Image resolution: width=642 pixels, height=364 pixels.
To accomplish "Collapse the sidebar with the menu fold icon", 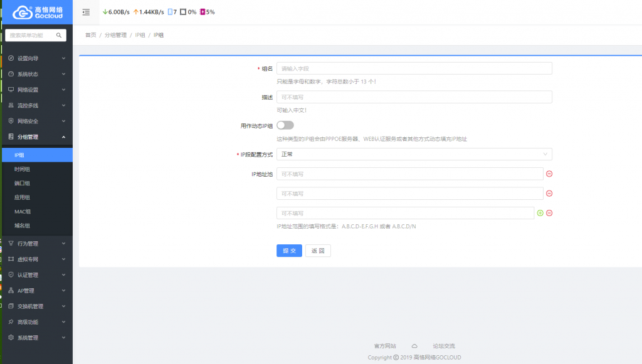I will [x=86, y=13].
